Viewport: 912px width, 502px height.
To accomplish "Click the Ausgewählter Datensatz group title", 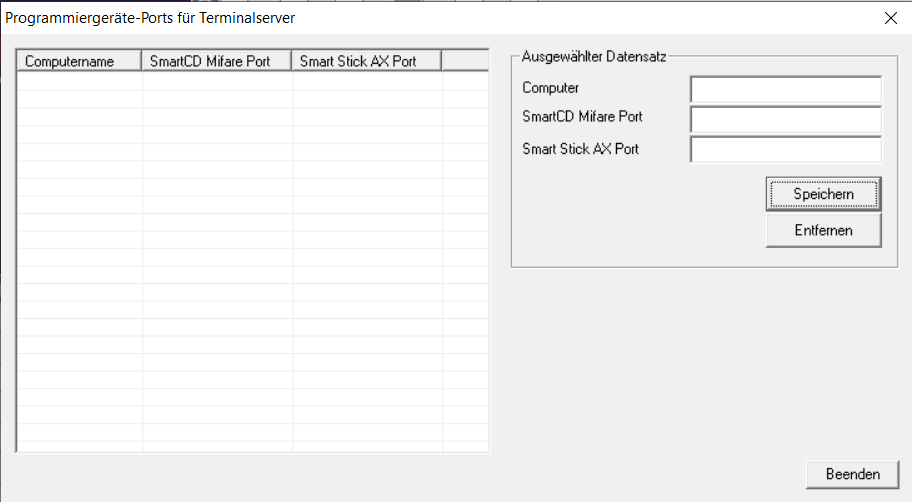I will point(594,57).
